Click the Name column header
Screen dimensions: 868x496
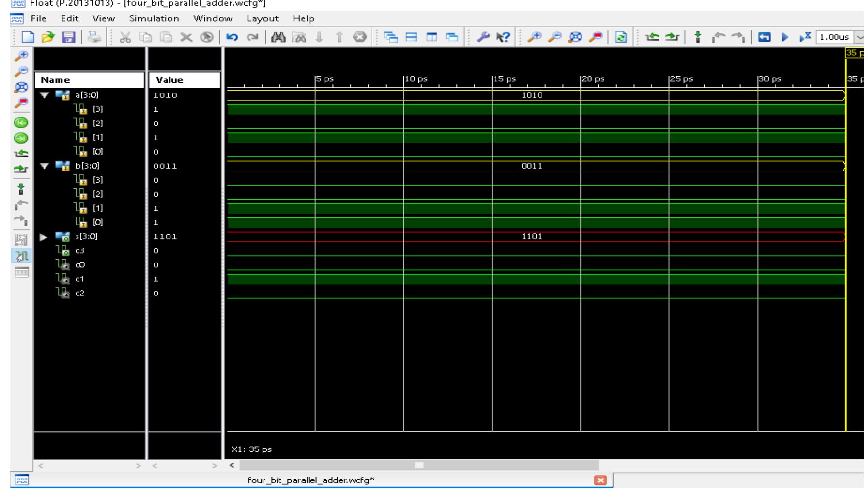90,80
